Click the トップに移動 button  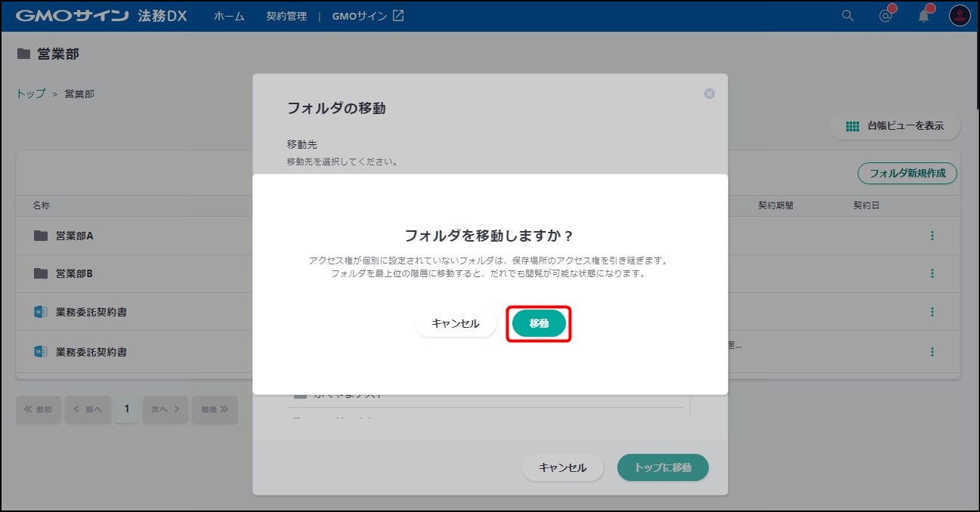[663, 467]
